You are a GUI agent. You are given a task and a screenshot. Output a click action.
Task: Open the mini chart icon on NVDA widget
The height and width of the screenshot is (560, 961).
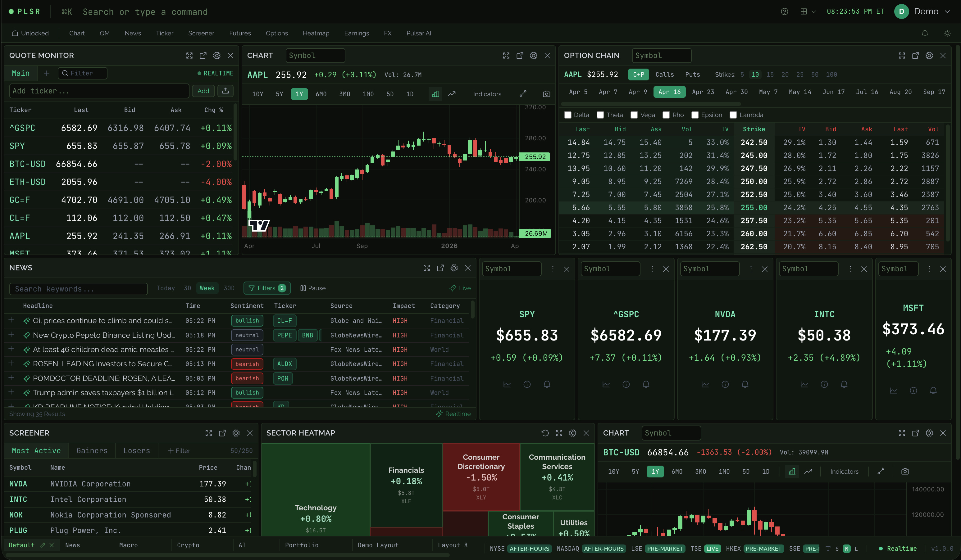pyautogui.click(x=705, y=384)
